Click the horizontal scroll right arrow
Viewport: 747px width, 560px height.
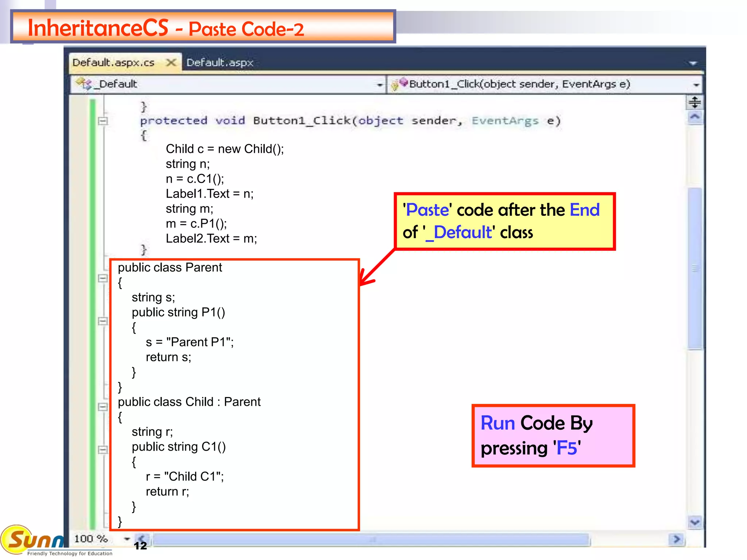pyautogui.click(x=677, y=539)
